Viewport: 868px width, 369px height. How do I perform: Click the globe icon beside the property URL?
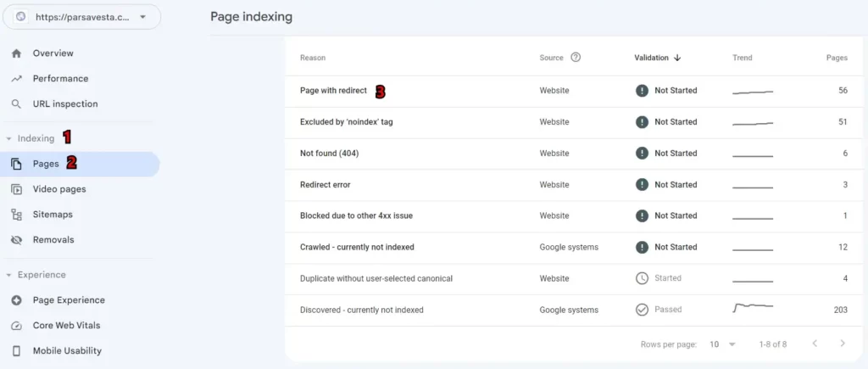point(21,17)
